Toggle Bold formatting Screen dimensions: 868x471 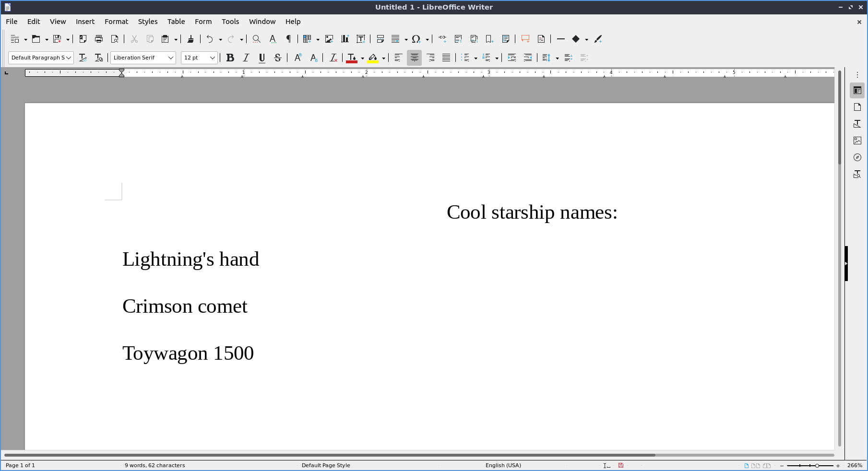[230, 58]
